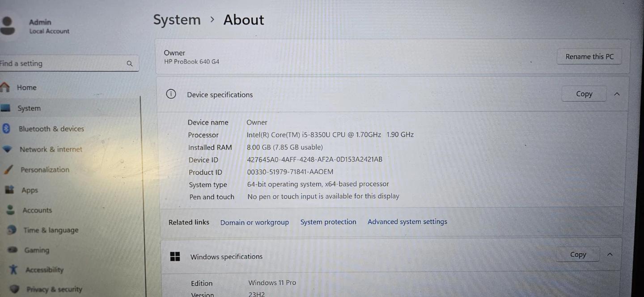644x297 pixels.
Task: Click System in the breadcrumb
Action: pos(177,20)
